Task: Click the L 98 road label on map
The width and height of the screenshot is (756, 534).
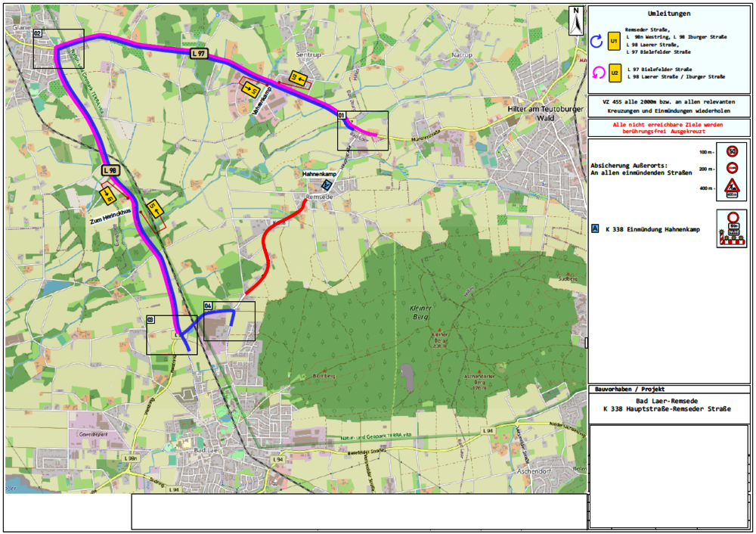Action: click(110, 170)
